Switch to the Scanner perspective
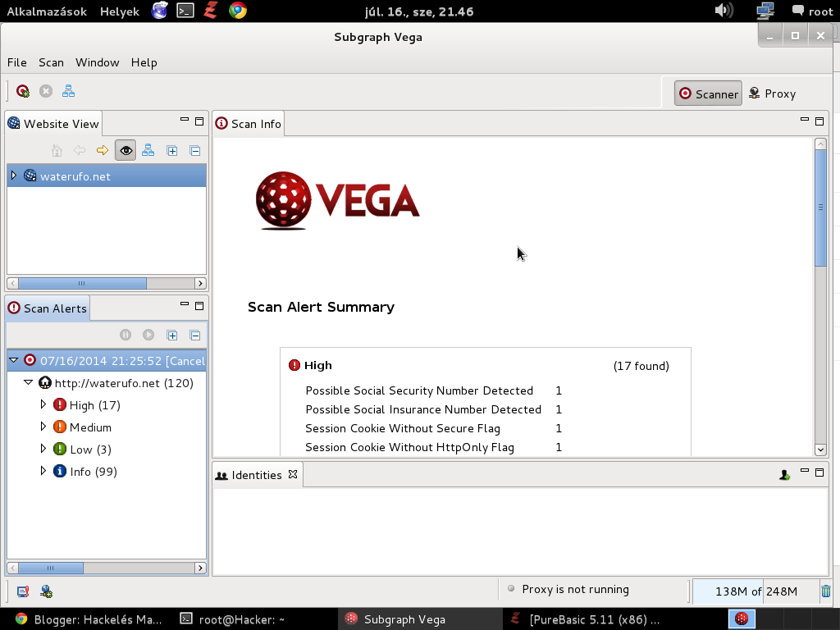This screenshot has height=630, width=840. pyautogui.click(x=708, y=94)
